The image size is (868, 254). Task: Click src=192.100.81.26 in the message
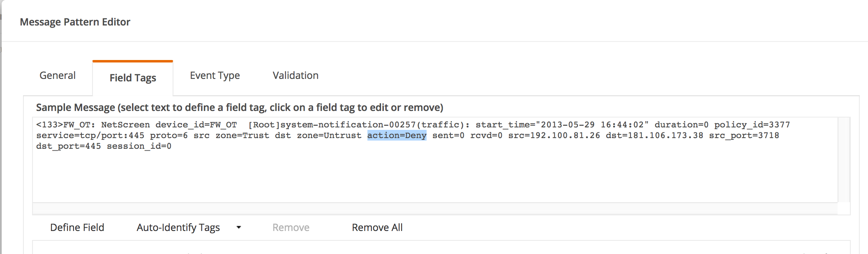coord(554,136)
